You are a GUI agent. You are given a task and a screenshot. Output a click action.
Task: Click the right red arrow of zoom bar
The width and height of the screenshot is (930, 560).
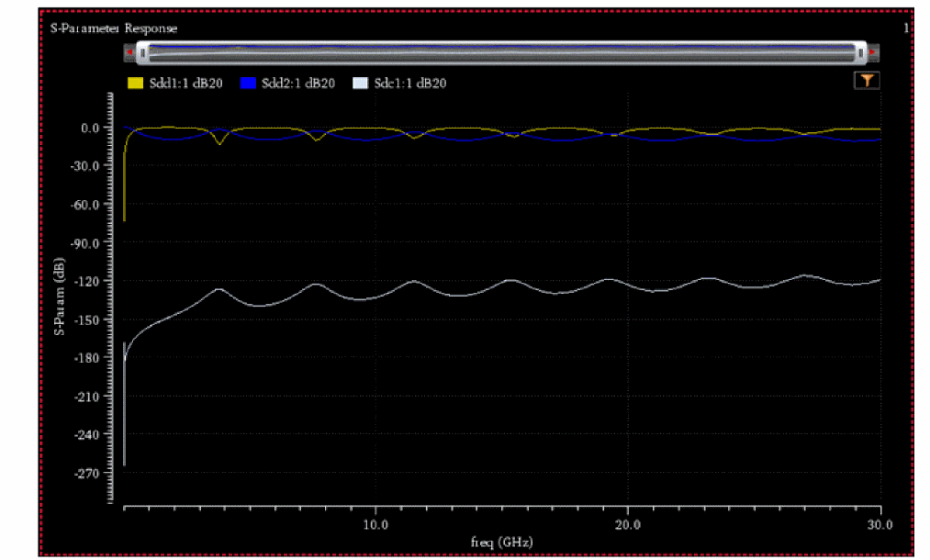(873, 52)
